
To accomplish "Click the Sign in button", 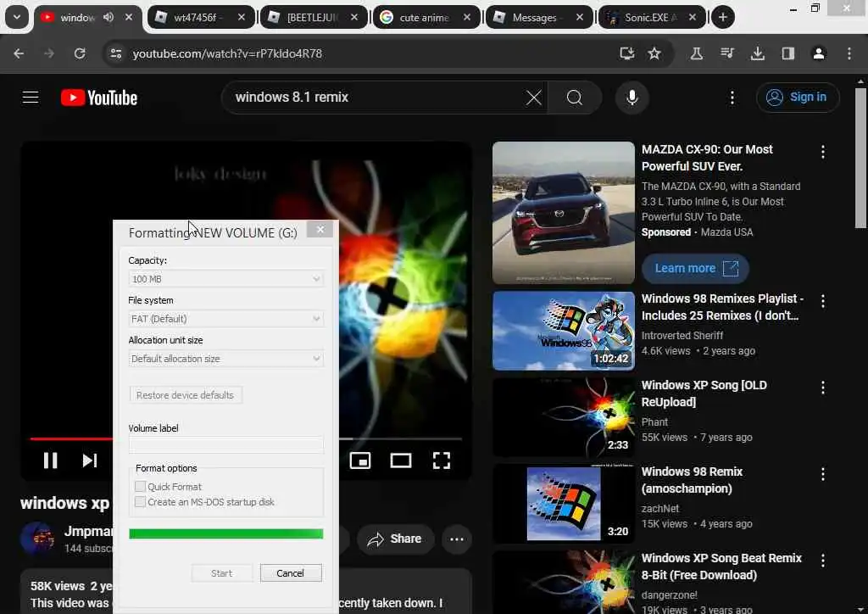I will tap(798, 98).
